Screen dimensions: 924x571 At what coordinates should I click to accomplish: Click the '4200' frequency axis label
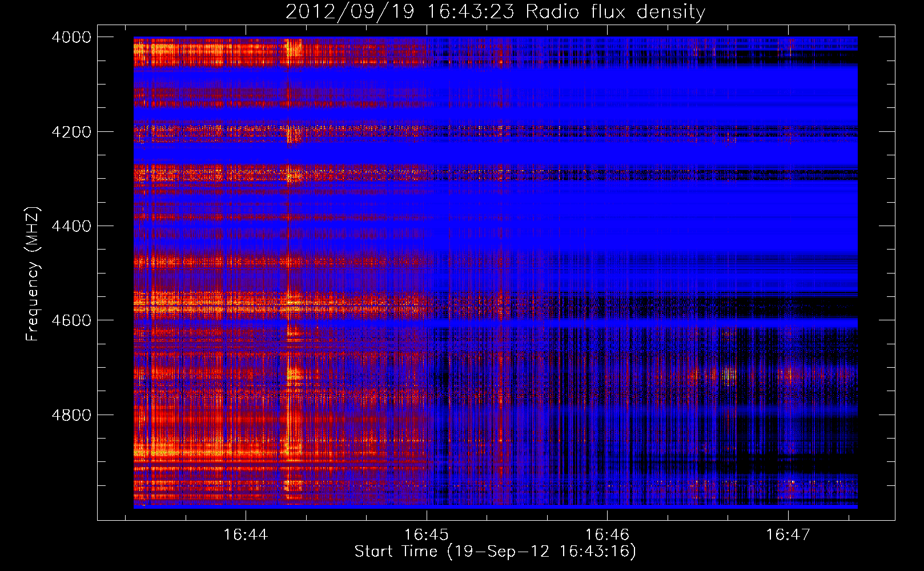(71, 132)
